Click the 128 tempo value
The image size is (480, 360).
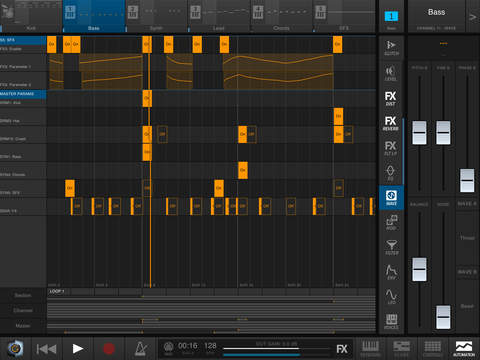(210, 346)
